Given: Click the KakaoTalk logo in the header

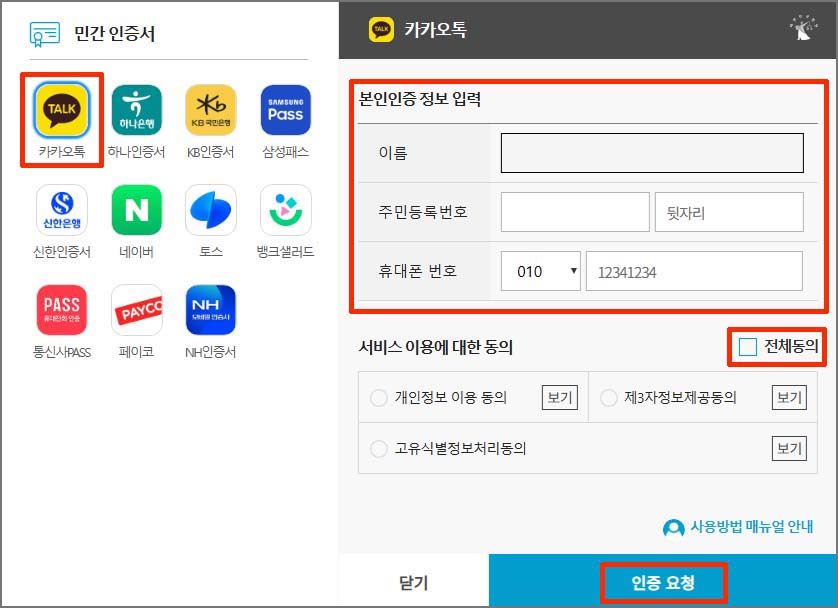Looking at the screenshot, I should click(x=381, y=29).
